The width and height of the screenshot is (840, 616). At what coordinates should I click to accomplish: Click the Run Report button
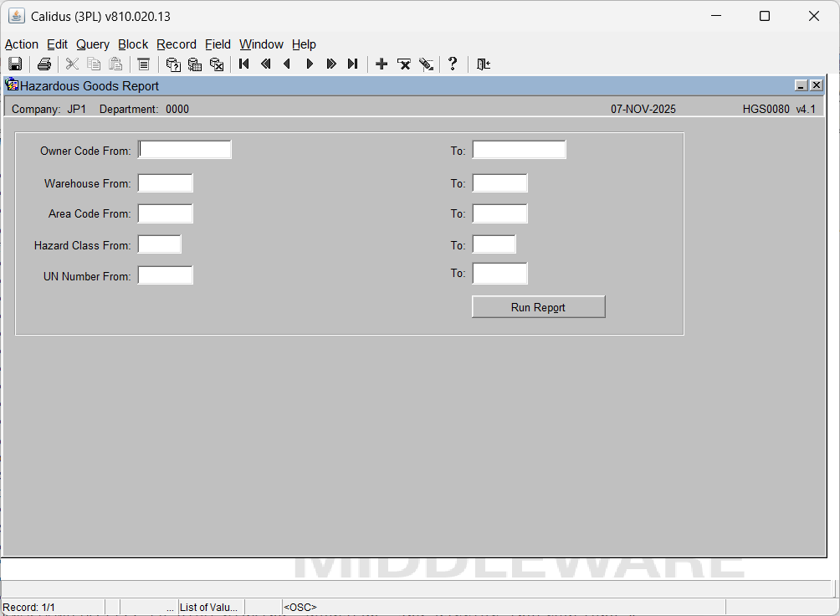538,307
